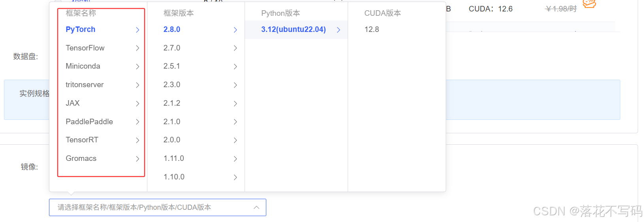
Task: Select Python 3.12(ubuntu22.04) option
Action: tap(294, 30)
